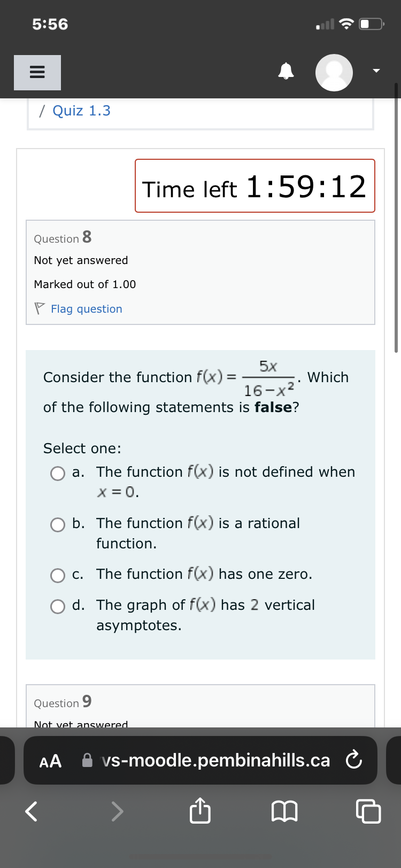
Task: Open the hamburger navigation menu
Action: (37, 72)
